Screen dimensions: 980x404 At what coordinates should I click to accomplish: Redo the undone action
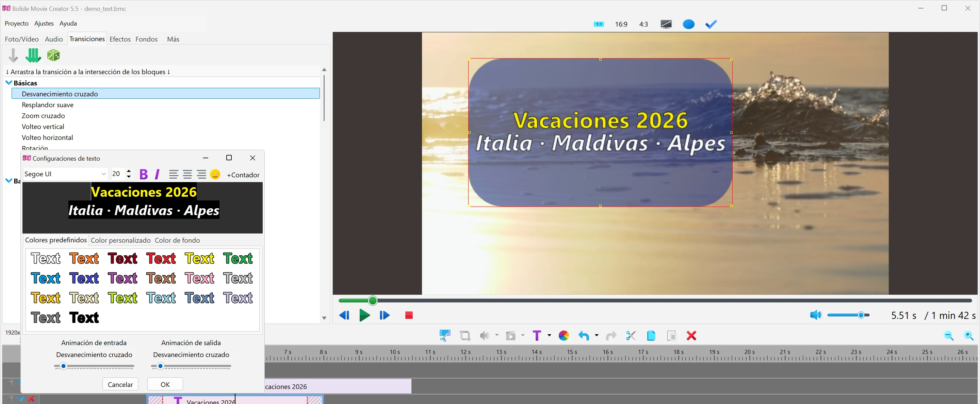[611, 336]
